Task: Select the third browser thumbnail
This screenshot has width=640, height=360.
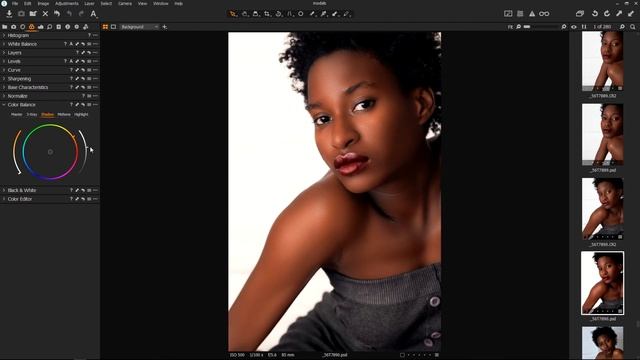Action: [x=602, y=209]
